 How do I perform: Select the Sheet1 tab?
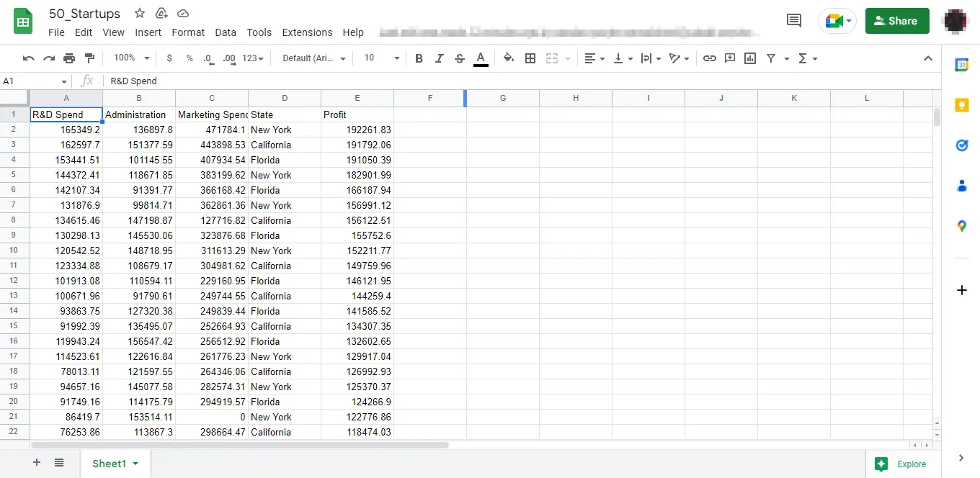tap(115, 464)
